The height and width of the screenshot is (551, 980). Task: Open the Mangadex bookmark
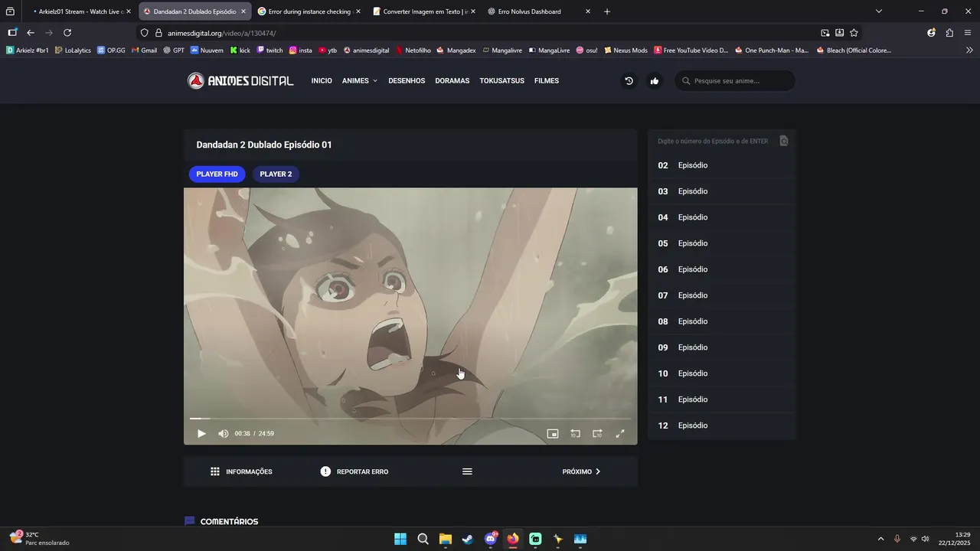[x=456, y=51]
